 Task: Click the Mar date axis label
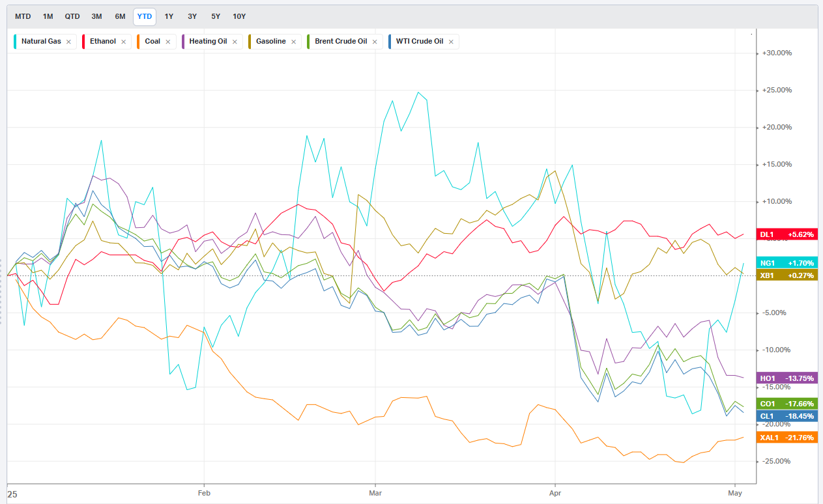click(x=375, y=494)
